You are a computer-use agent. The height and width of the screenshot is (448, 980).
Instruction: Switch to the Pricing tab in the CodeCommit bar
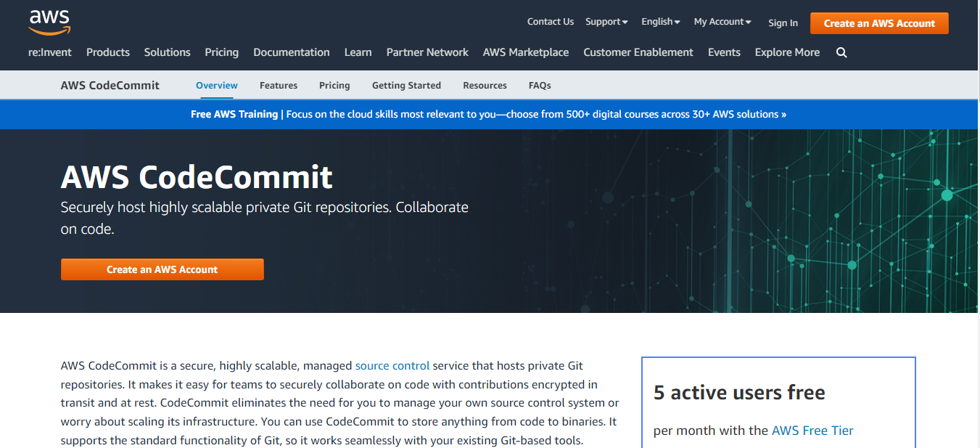pos(334,85)
